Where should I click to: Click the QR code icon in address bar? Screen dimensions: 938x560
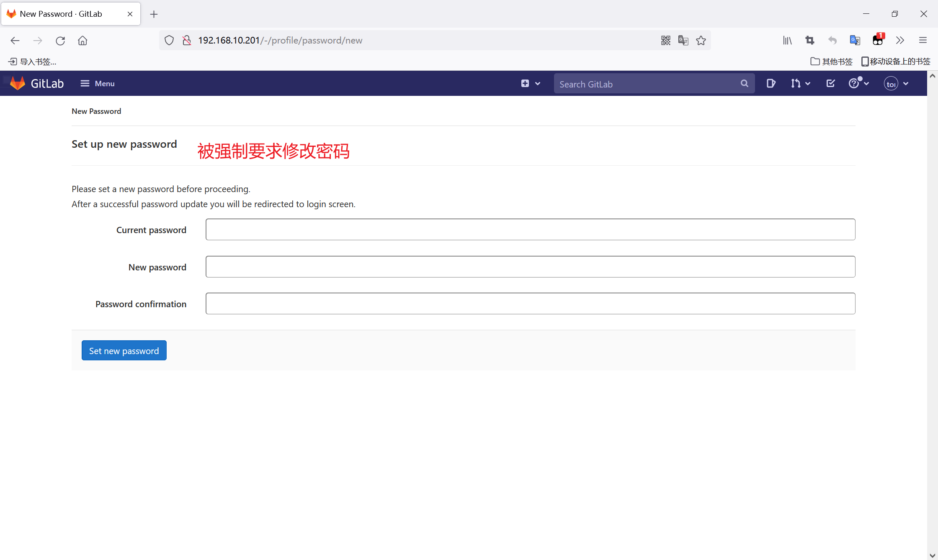[x=665, y=40]
